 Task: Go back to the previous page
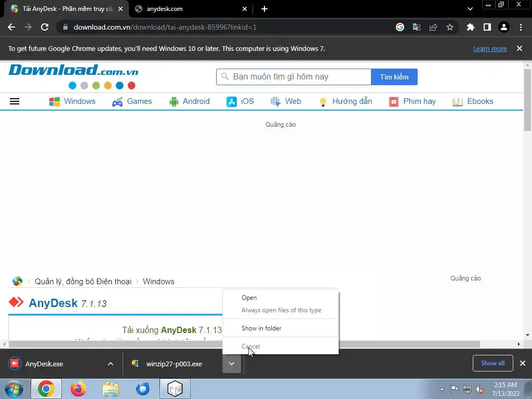click(x=11, y=27)
